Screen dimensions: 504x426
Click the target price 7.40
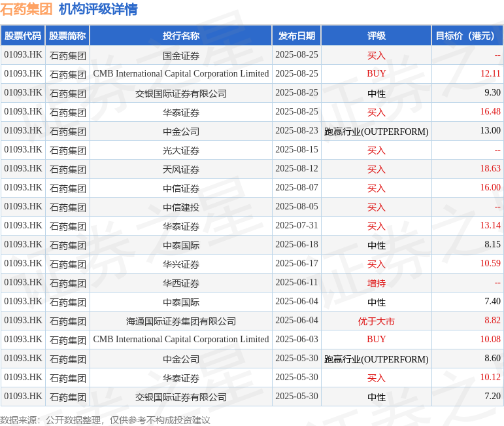pos(493,302)
